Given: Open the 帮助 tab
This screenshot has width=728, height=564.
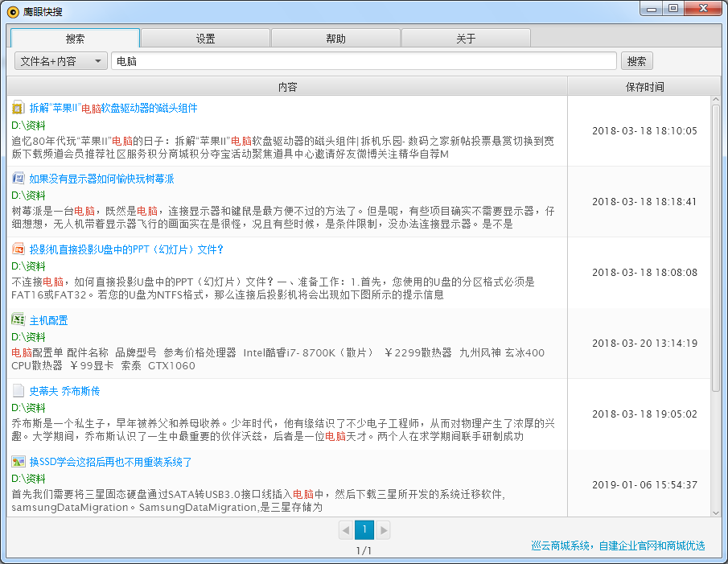Looking at the screenshot, I should click(x=335, y=39).
